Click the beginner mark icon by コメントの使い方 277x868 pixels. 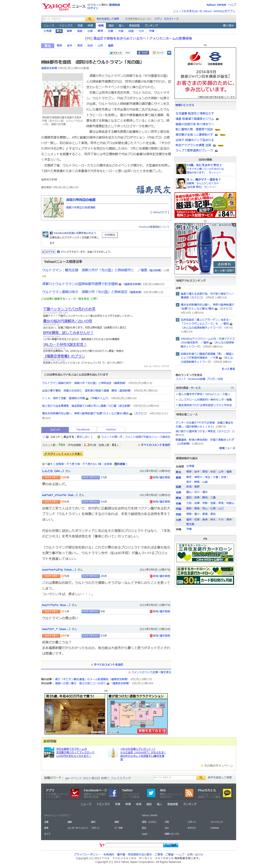tap(98, 437)
